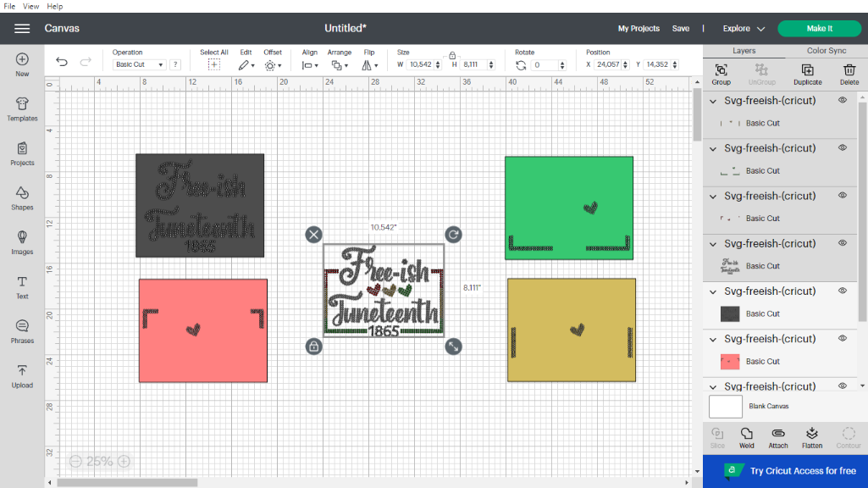Open the Upload panel
Image resolution: width=868 pixels, height=488 pixels.
click(22, 375)
